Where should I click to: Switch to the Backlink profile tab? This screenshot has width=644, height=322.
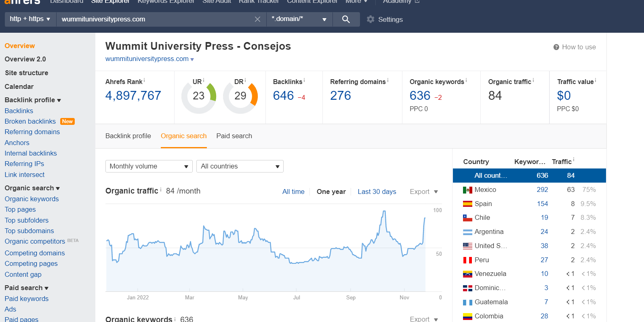pyautogui.click(x=128, y=136)
